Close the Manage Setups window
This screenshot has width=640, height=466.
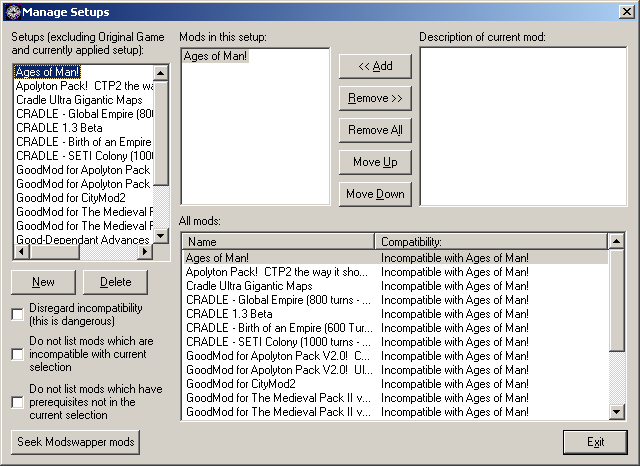click(626, 11)
